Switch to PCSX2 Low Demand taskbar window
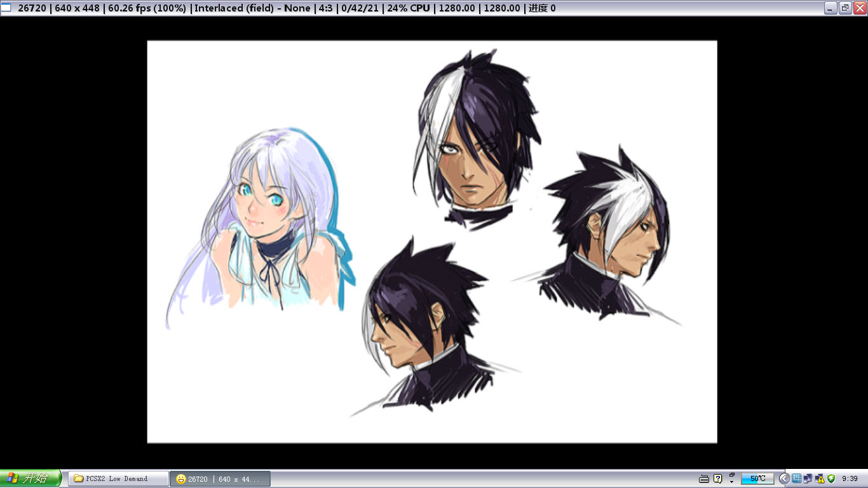 [x=118, y=478]
